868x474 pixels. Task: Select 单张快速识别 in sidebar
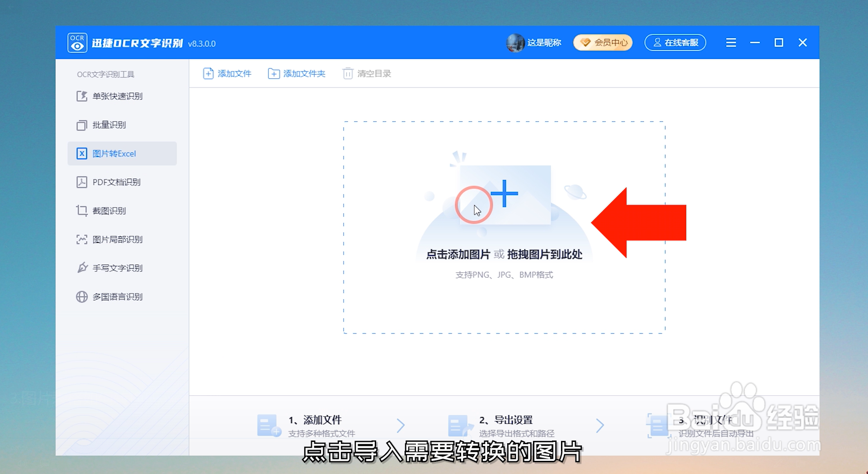122,96
